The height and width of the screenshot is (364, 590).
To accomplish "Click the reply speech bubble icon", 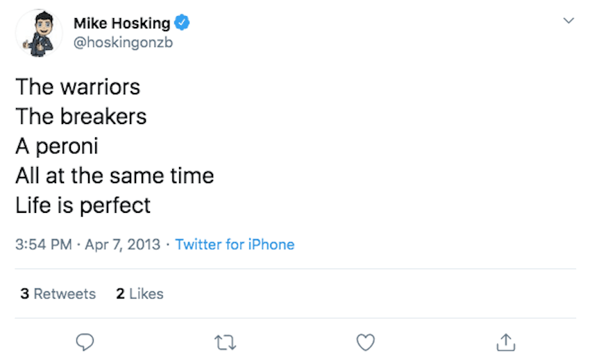I will click(x=85, y=341).
